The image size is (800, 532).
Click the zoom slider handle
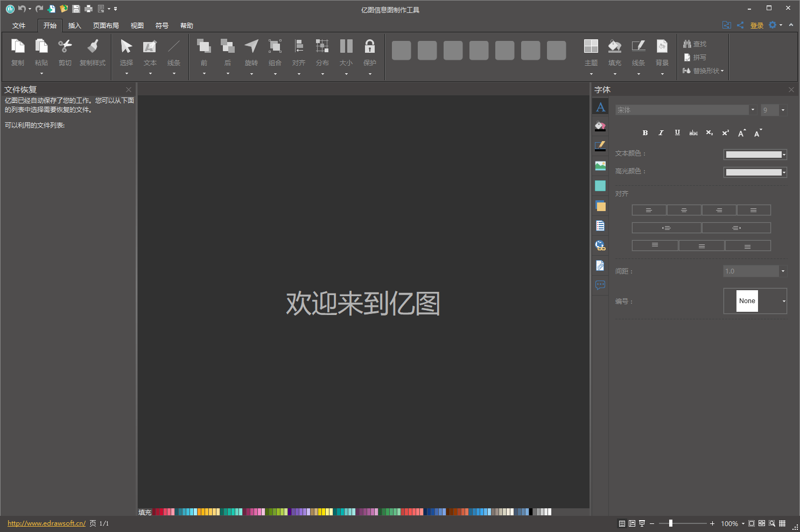tap(671, 523)
